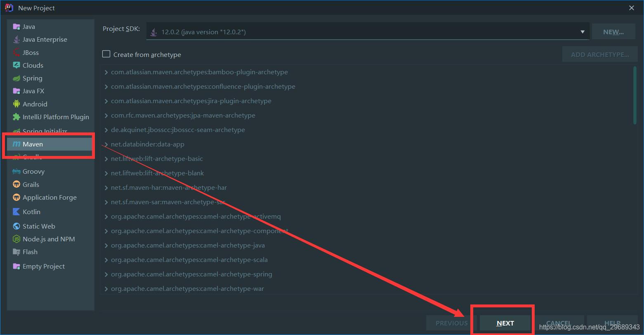
Task: Select the Kotlin logo icon
Action: tap(17, 212)
